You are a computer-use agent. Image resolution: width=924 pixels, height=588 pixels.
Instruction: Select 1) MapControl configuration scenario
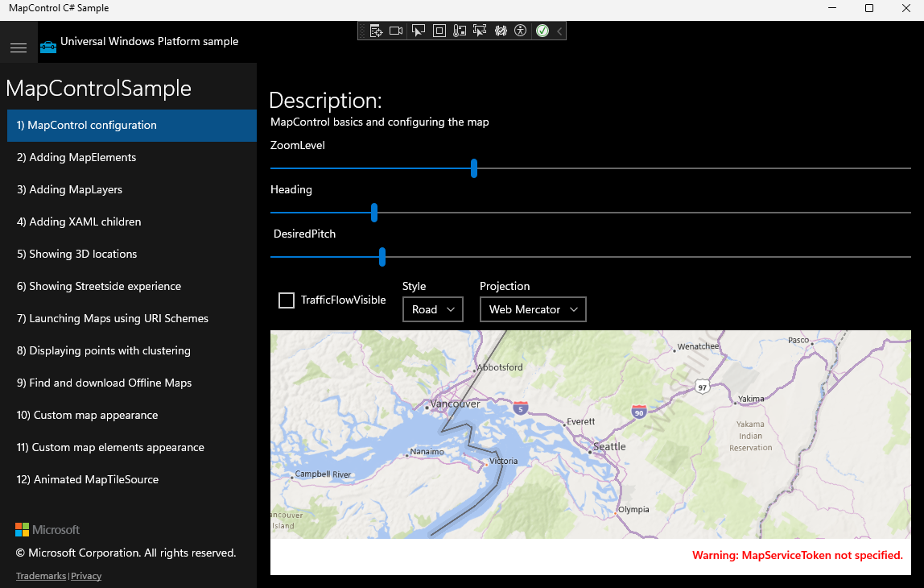pos(132,125)
